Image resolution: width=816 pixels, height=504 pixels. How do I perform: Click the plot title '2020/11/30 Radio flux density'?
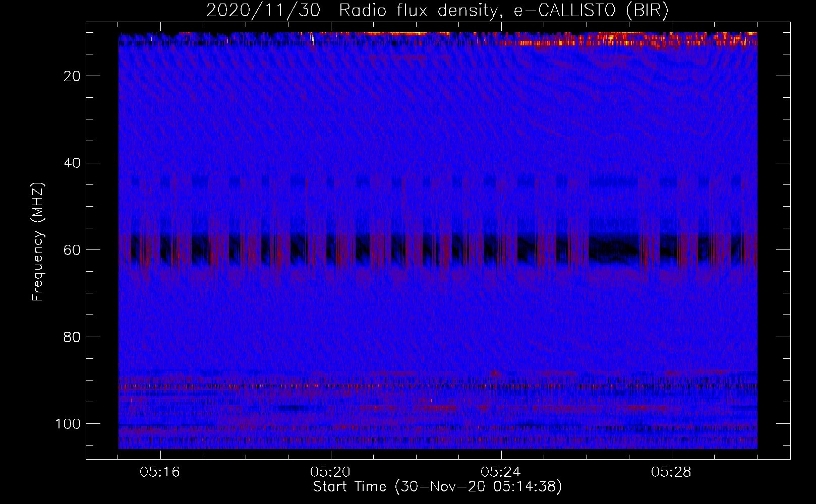click(437, 11)
